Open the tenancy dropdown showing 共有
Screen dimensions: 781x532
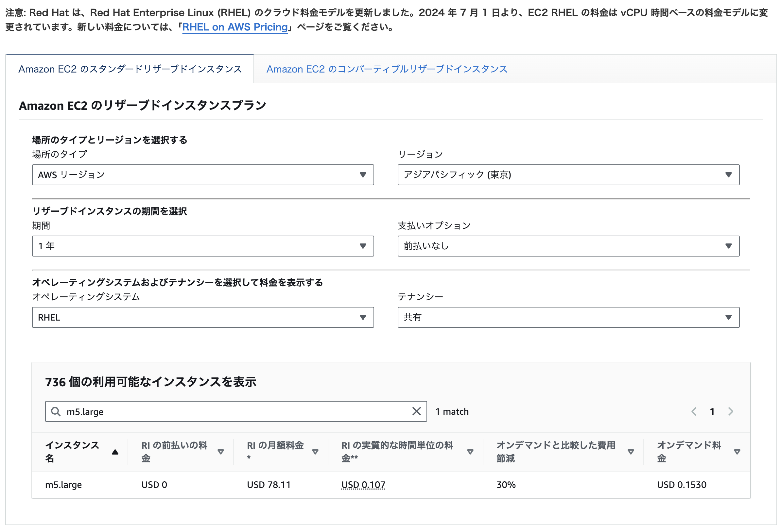tap(568, 317)
